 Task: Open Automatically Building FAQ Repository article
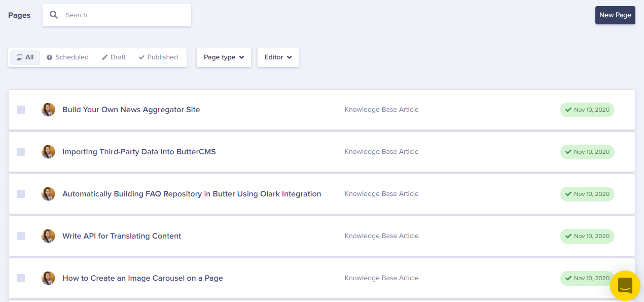coord(192,194)
